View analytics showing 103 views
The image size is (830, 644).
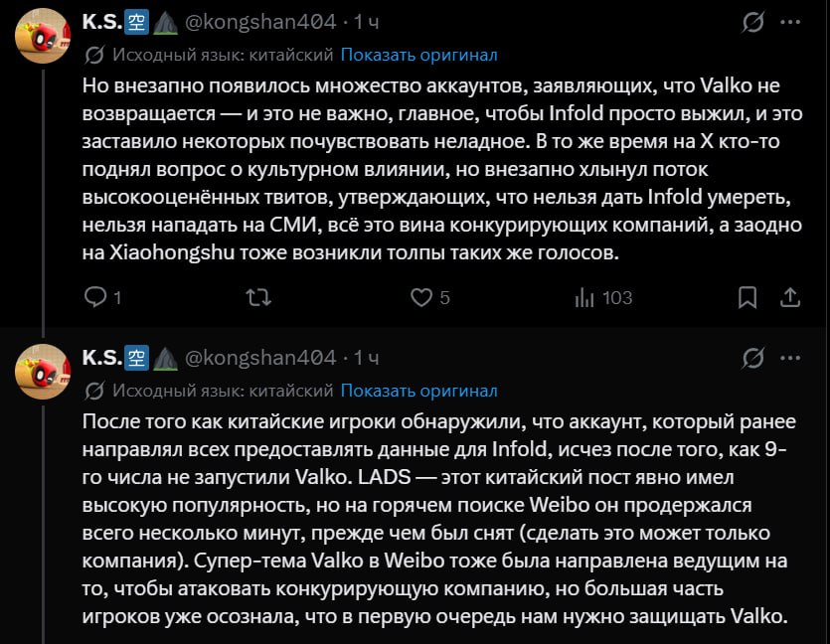603,297
